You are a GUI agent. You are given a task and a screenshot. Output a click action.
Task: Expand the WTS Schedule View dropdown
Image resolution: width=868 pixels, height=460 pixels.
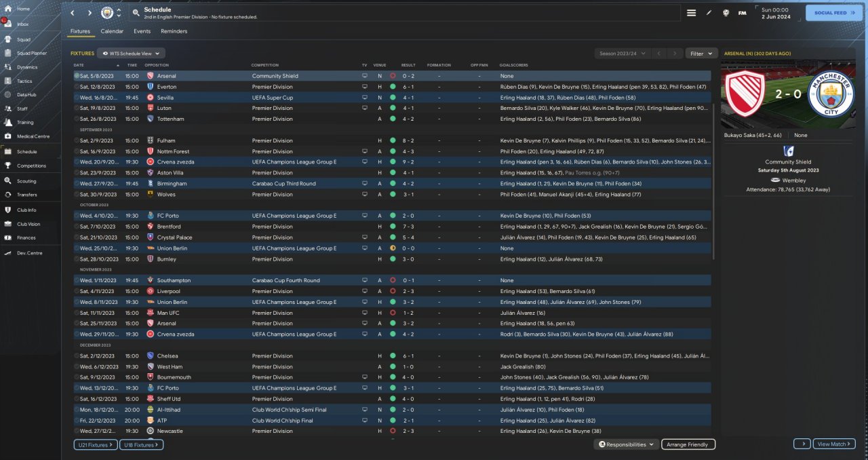pos(131,53)
